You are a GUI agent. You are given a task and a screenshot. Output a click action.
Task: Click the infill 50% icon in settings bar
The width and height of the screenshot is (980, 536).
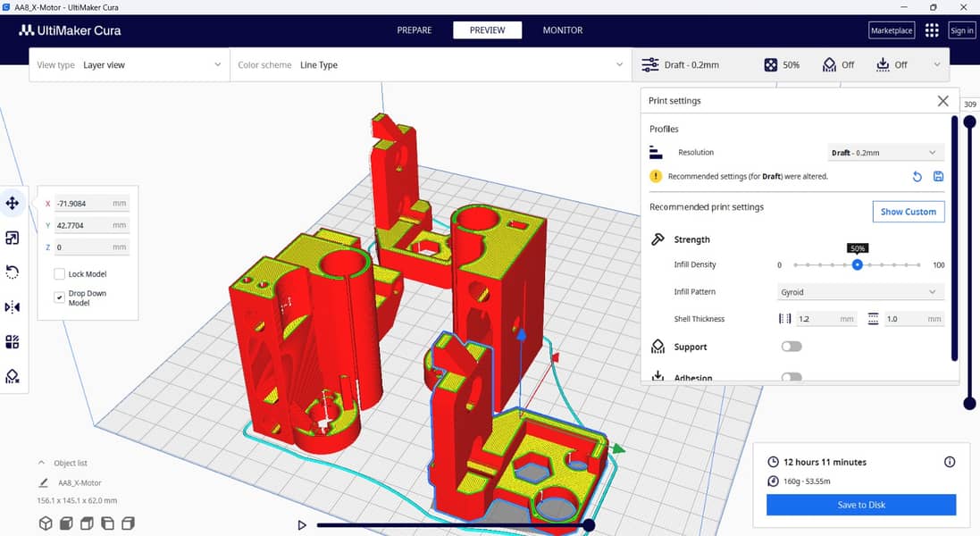[x=771, y=65]
